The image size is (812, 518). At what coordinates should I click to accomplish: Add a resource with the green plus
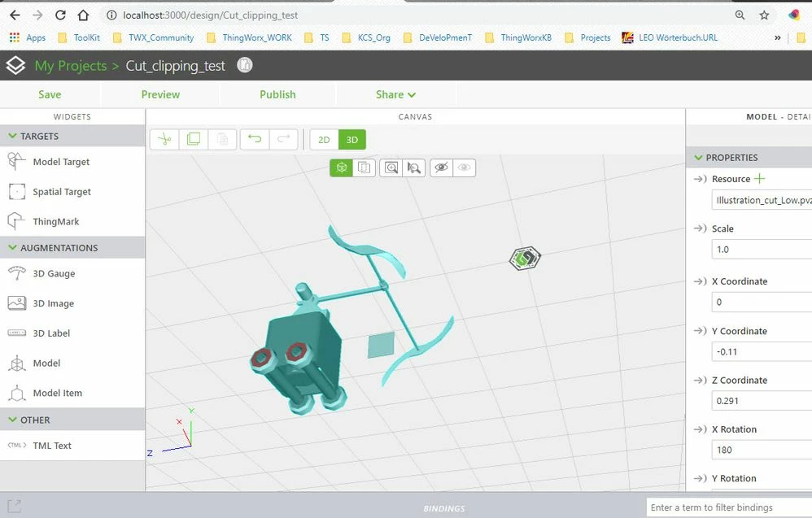point(759,179)
